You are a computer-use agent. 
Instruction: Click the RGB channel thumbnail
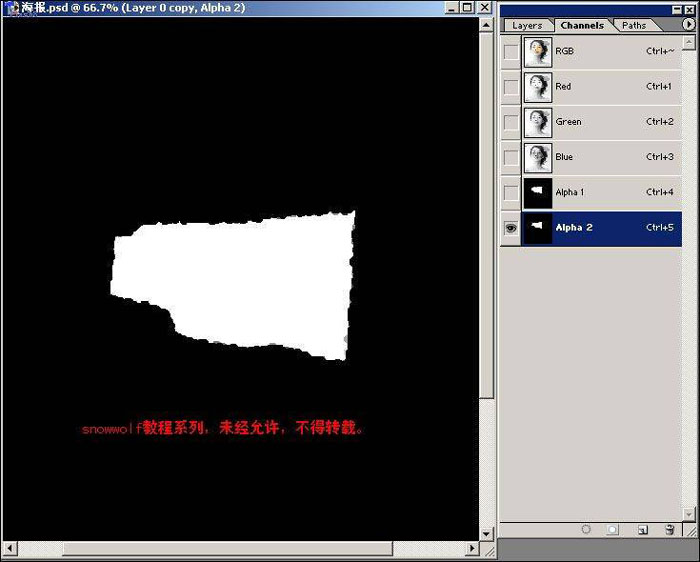tap(538, 52)
